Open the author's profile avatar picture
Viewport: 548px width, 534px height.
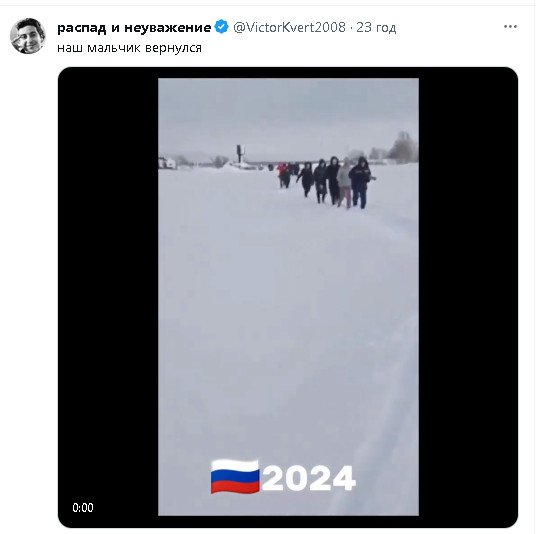[x=28, y=36]
